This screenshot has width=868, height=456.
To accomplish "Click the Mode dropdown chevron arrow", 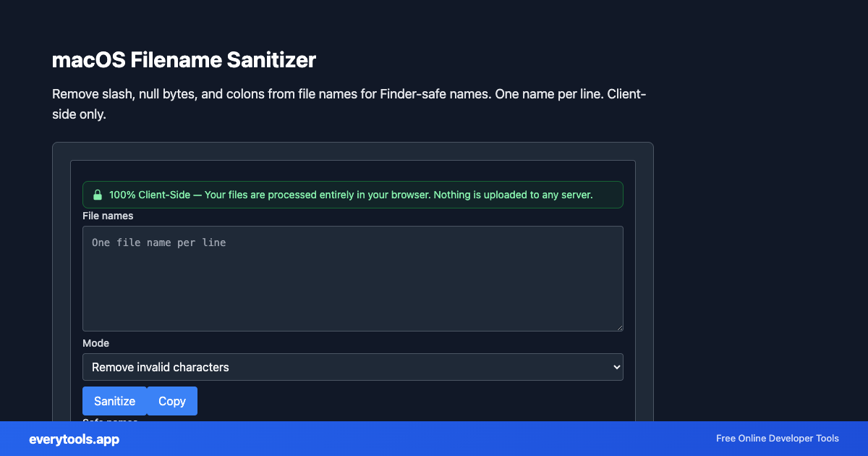I will pyautogui.click(x=611, y=367).
